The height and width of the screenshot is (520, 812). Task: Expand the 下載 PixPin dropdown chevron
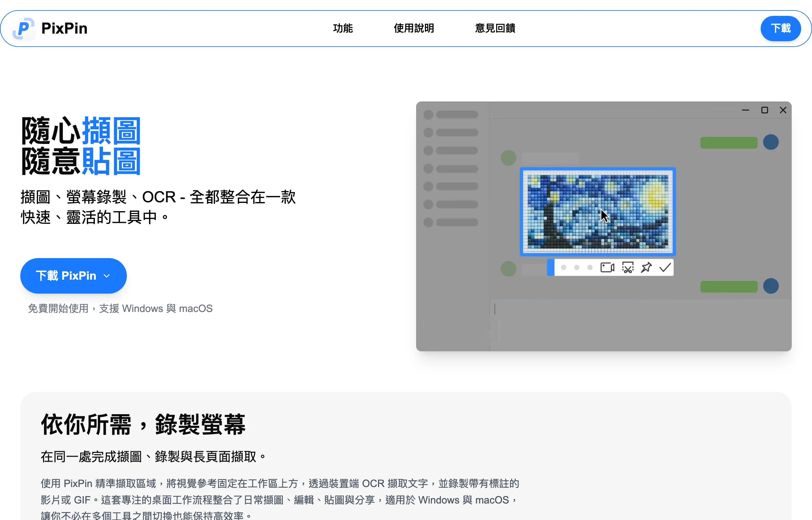107,276
